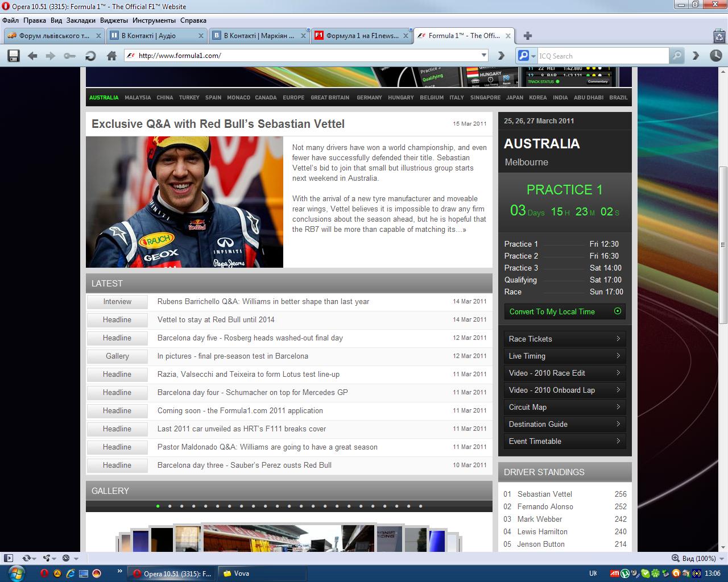Open the Vova folder in the taskbar
The image size is (728, 582).
pos(262,573)
